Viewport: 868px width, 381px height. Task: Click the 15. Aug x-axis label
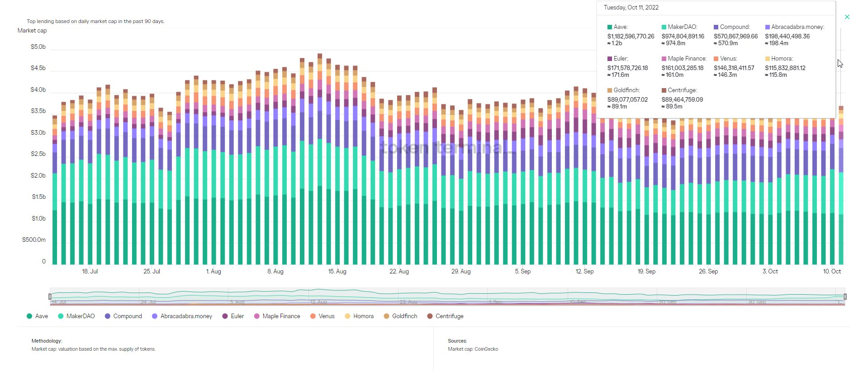[337, 272]
